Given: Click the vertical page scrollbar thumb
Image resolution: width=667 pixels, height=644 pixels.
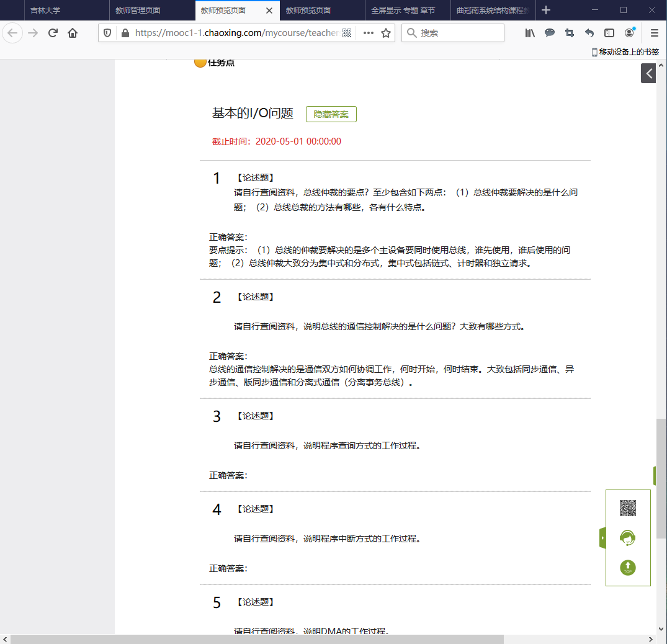Looking at the screenshot, I should click(661, 478).
